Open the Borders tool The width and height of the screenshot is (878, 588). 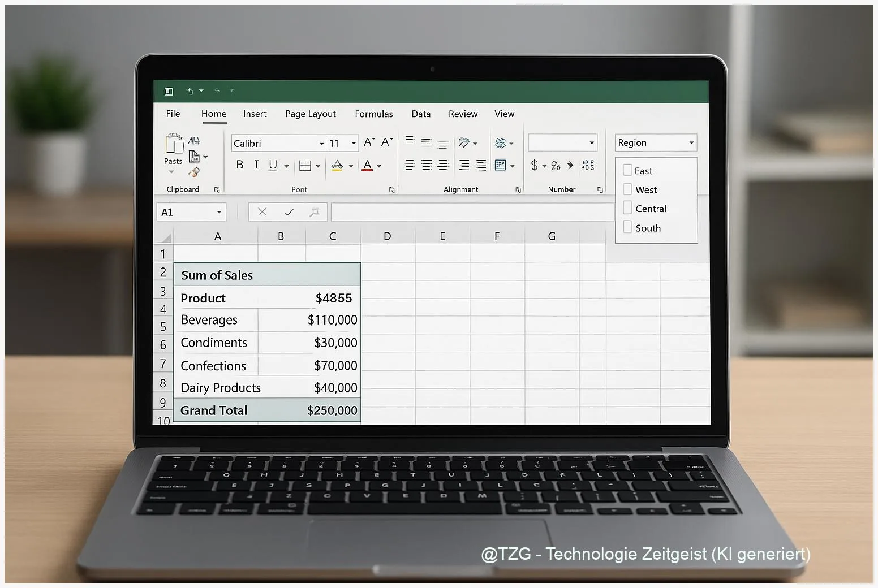coord(305,166)
